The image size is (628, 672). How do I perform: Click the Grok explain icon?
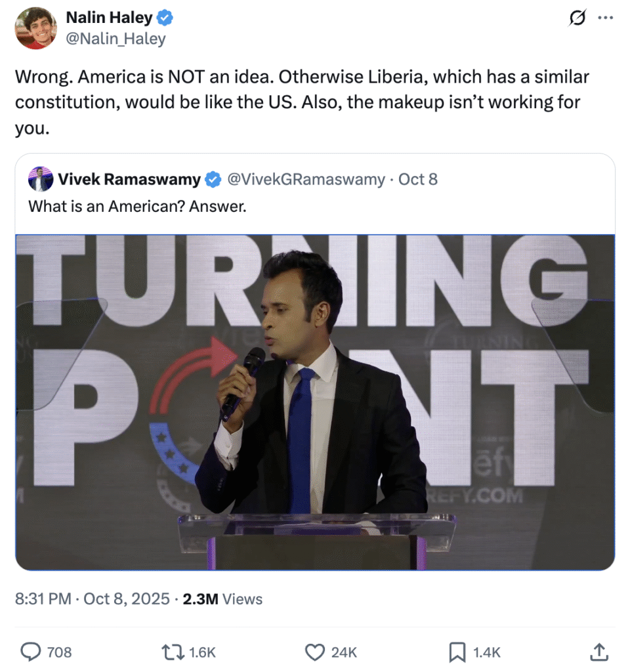[x=576, y=18]
